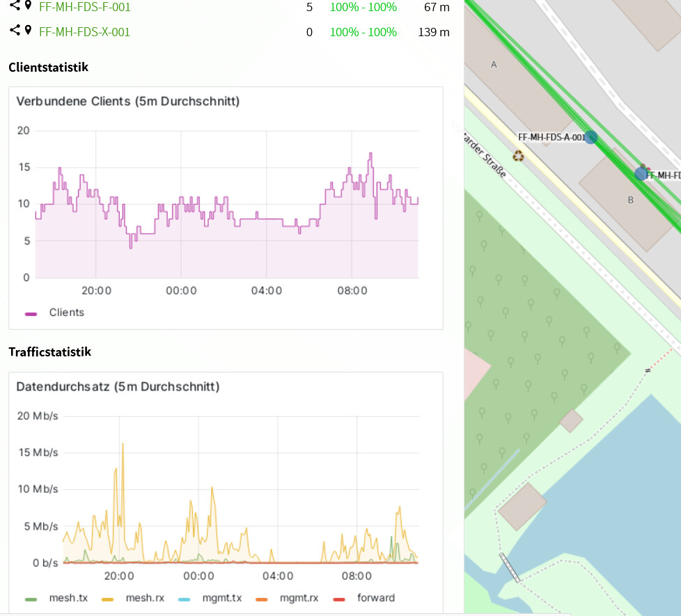Open the FF-MH-FDS-F-001 node link
The height and width of the screenshot is (616, 681).
(84, 8)
